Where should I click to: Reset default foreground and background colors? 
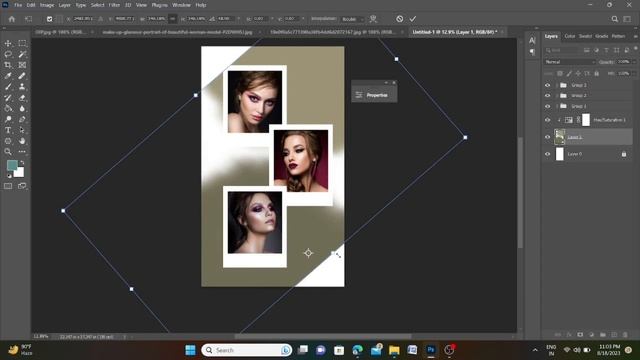point(9,176)
